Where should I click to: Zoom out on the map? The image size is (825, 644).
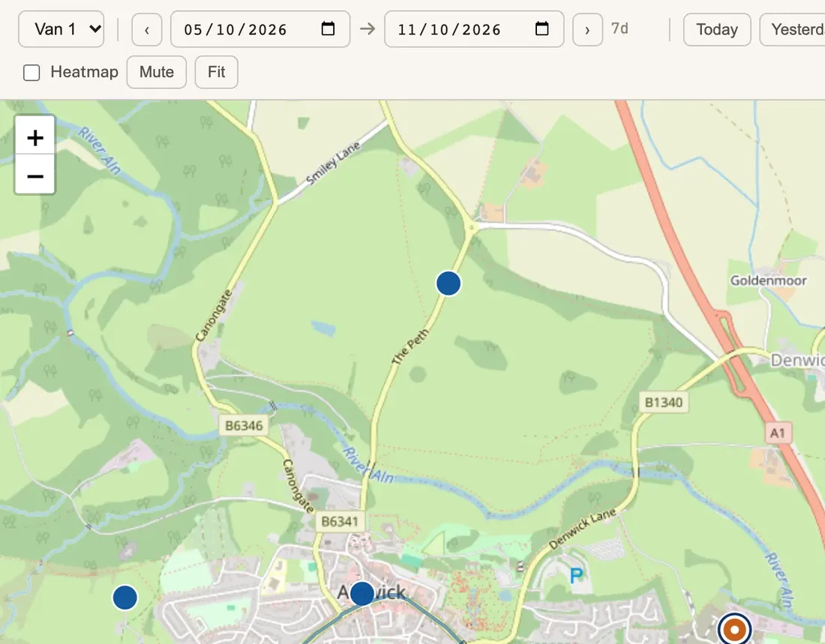point(34,175)
